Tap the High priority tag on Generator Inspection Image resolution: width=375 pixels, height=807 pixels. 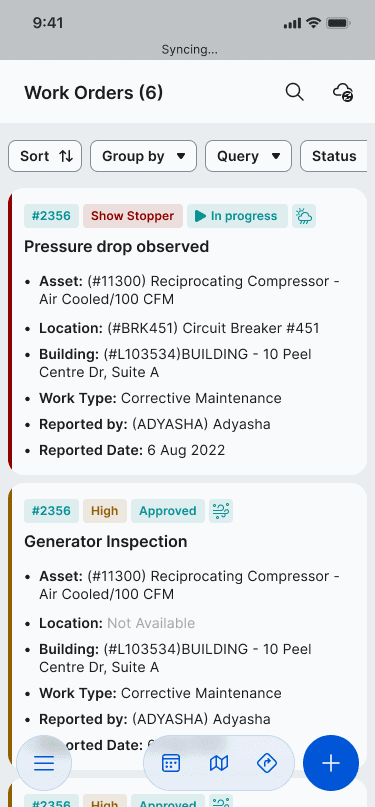[105, 511]
